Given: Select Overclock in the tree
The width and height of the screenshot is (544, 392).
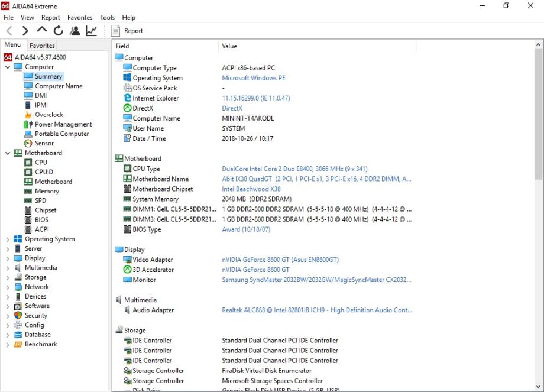Looking at the screenshot, I should [x=49, y=115].
